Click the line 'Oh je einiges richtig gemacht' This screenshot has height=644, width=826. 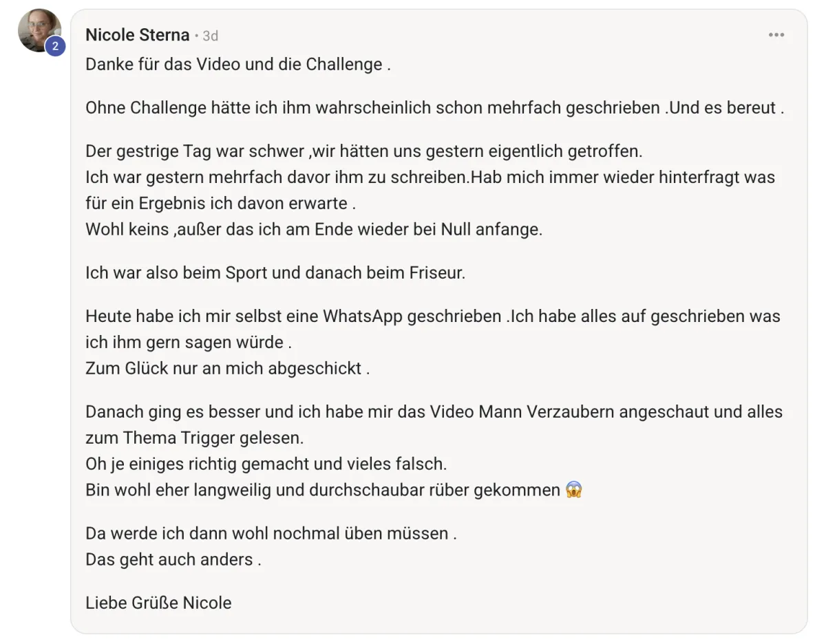tap(266, 464)
